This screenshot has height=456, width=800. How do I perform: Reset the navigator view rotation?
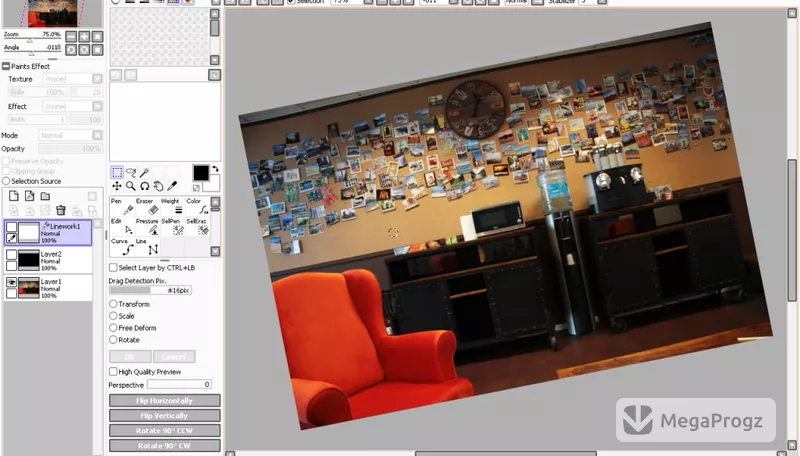tap(97, 49)
